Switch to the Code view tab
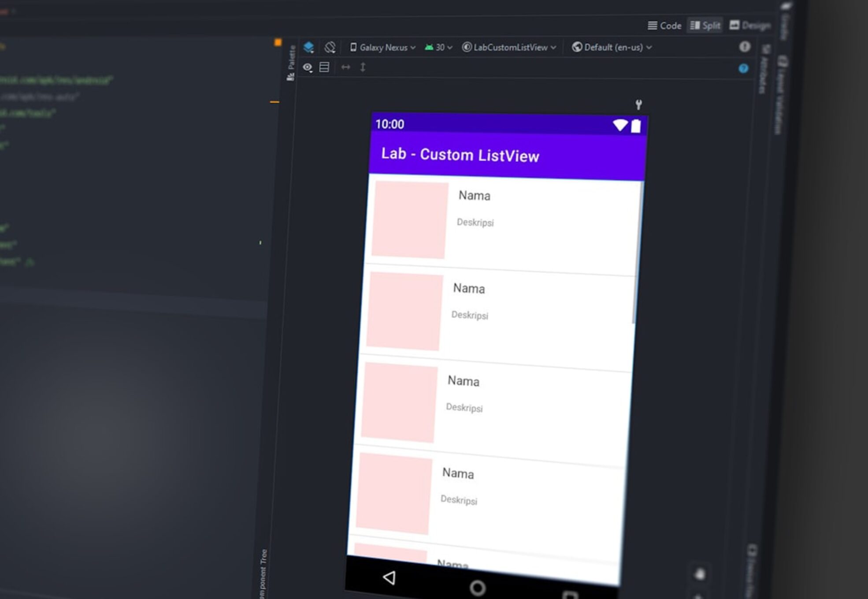Image resolution: width=868 pixels, height=599 pixels. (664, 26)
